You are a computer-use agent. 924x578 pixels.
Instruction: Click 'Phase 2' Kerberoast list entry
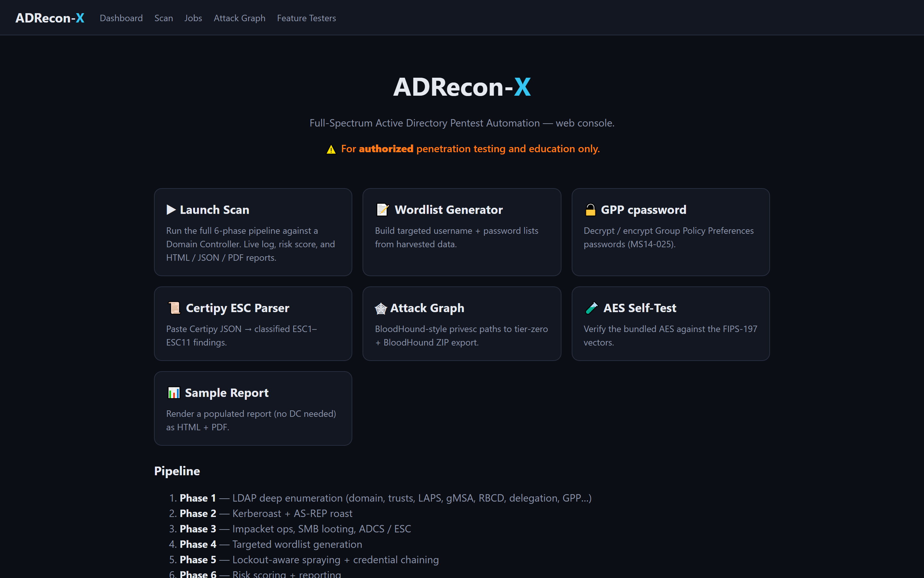(266, 513)
